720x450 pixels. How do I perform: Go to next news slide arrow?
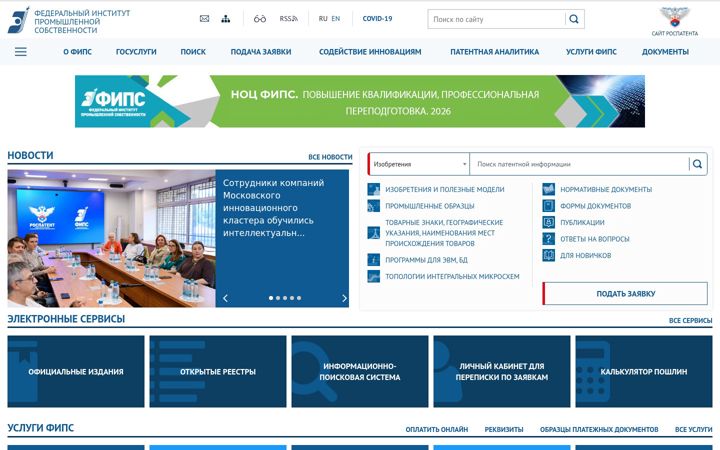344,298
